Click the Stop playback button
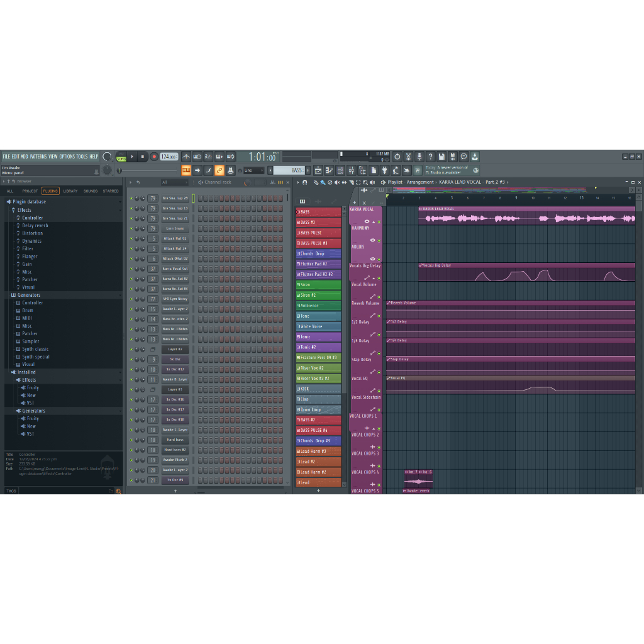 pos(143,157)
